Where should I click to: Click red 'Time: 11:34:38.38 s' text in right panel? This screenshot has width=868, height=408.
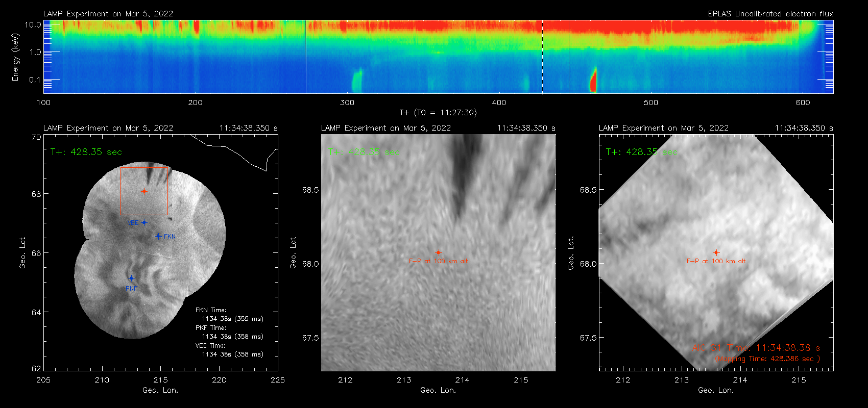pos(774,348)
